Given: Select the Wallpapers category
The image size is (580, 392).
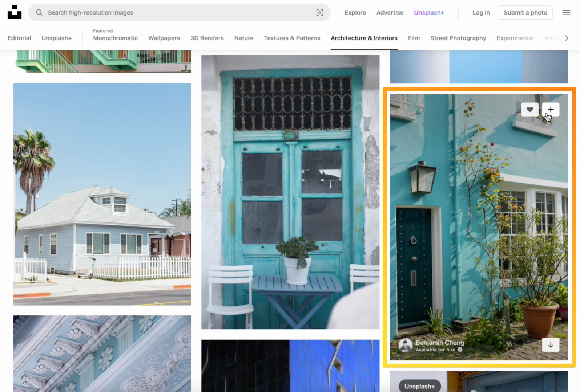Looking at the screenshot, I should [x=164, y=38].
